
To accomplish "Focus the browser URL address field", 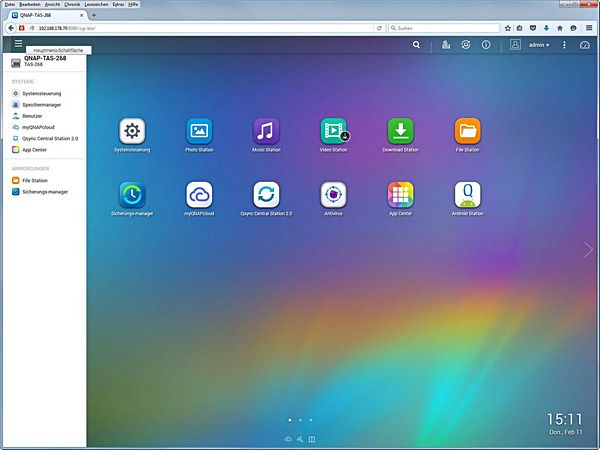I will 205,28.
